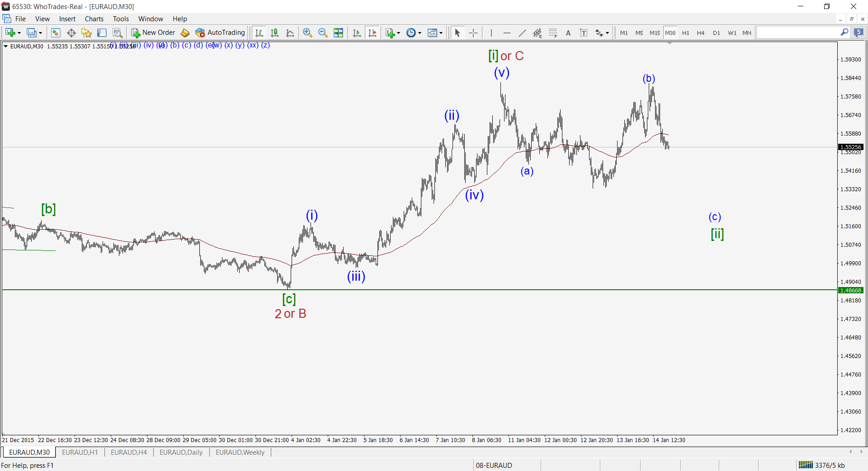Screen dimensions: 868x471
Task: Switch to the EURAUD,Daily chart tab
Action: (x=181, y=452)
